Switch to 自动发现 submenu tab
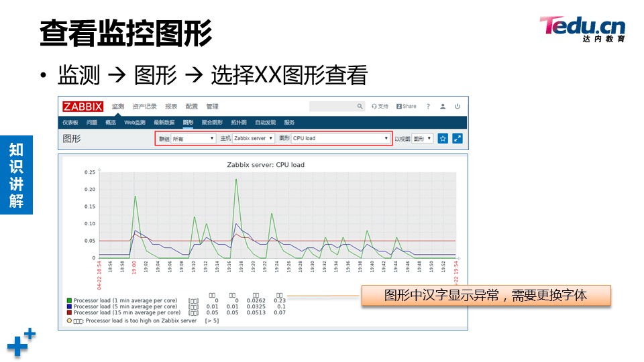The height and width of the screenshot is (362, 644). coord(266,122)
